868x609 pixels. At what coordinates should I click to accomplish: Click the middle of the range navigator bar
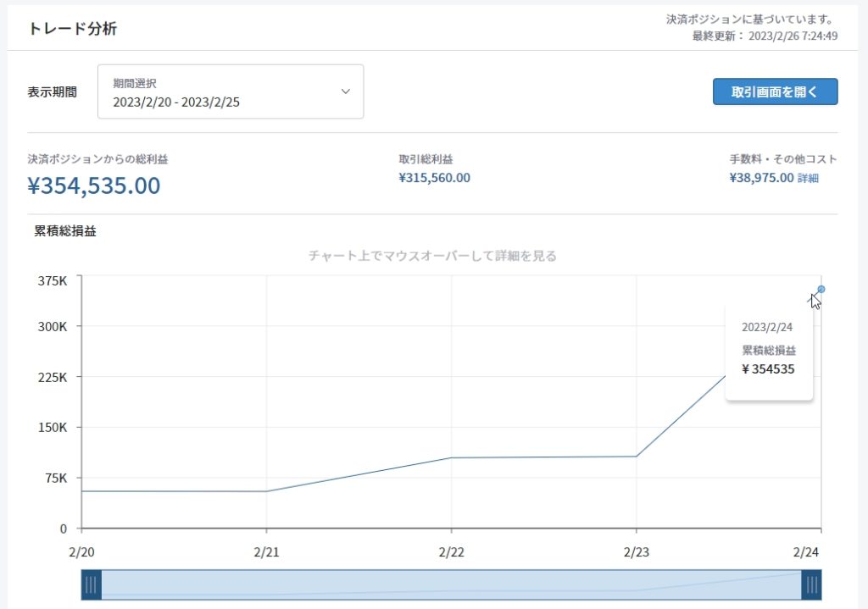451,584
